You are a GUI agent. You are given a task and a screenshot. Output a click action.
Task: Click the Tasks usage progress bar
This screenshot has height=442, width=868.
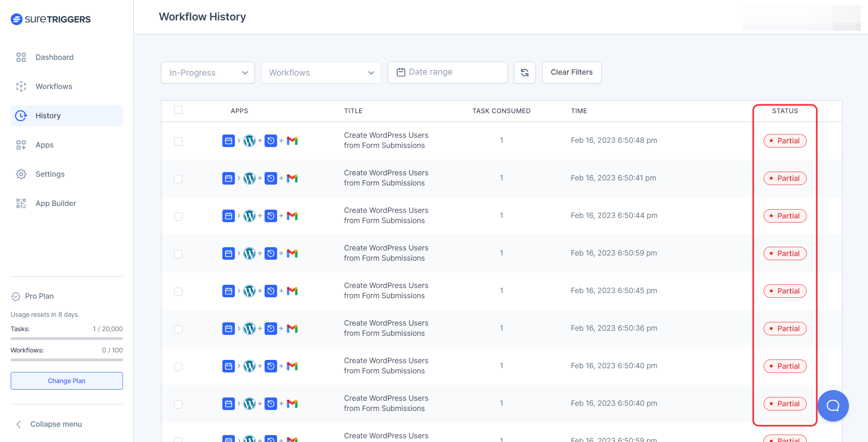pyautogui.click(x=66, y=339)
